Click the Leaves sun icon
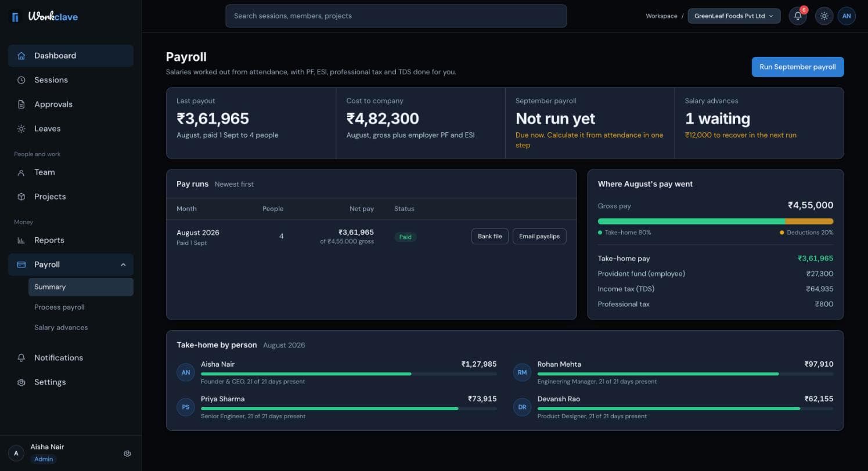The image size is (868, 471). coord(21,129)
